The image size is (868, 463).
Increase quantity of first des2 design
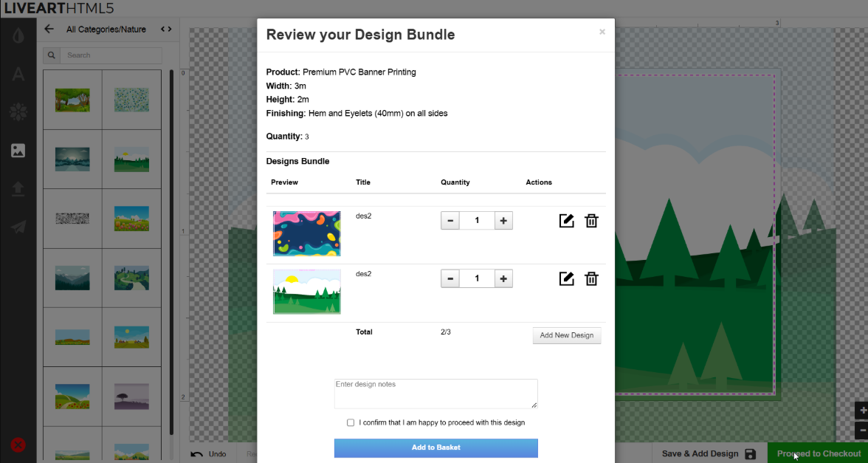pyautogui.click(x=503, y=220)
